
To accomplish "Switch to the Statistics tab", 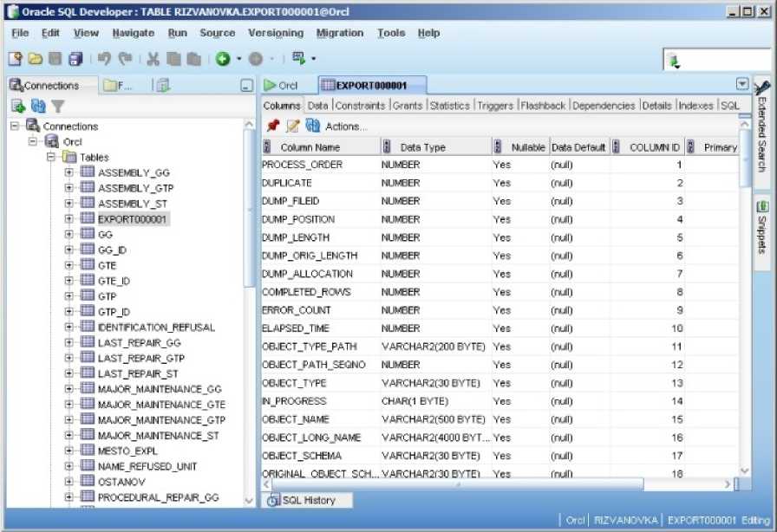I will click(x=450, y=106).
